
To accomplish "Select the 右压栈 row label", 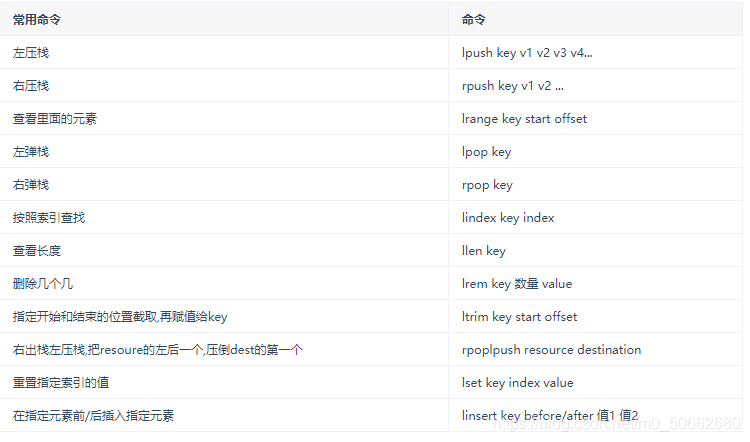I will [x=31, y=86].
